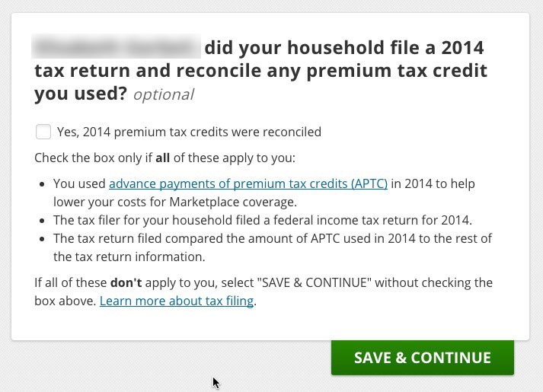
Task: Click the bold word "all" in the instruction line
Action: 162,158
